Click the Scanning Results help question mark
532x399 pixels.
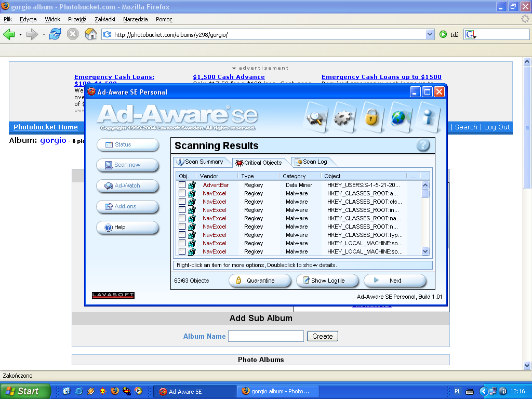[x=423, y=145]
